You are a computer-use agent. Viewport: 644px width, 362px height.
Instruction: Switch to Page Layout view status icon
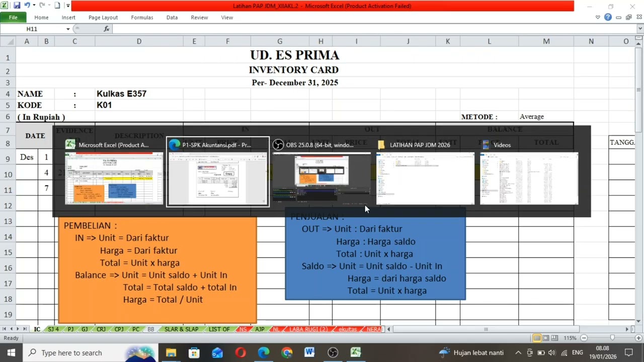tap(546, 338)
